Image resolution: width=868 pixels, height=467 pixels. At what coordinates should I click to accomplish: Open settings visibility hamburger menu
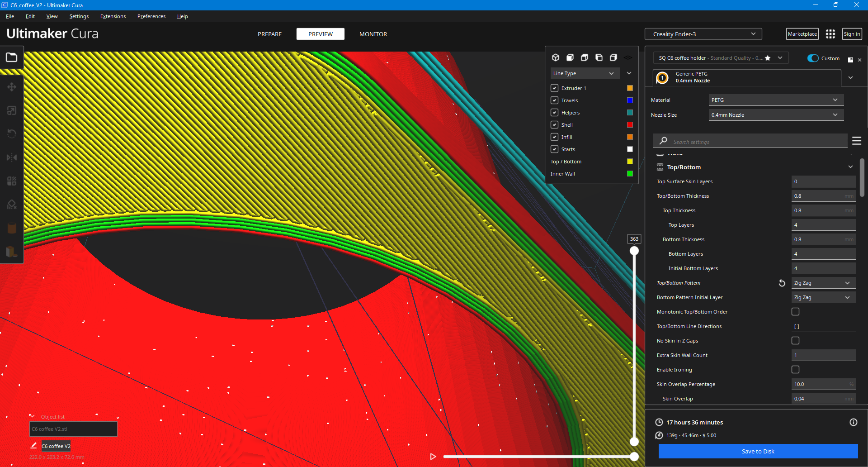(x=857, y=141)
